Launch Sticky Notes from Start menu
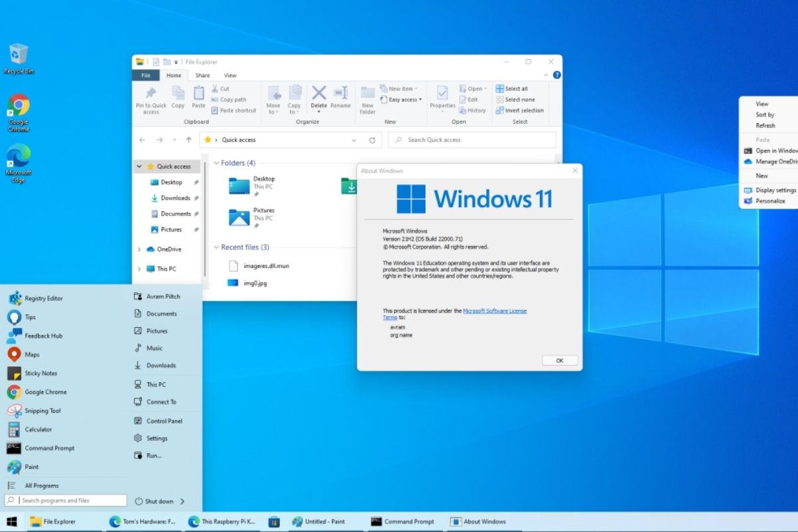 pos(33,373)
